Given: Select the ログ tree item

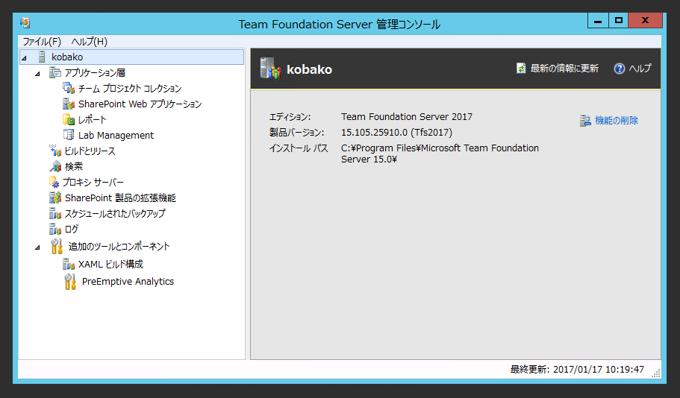Looking at the screenshot, I should coord(71,229).
